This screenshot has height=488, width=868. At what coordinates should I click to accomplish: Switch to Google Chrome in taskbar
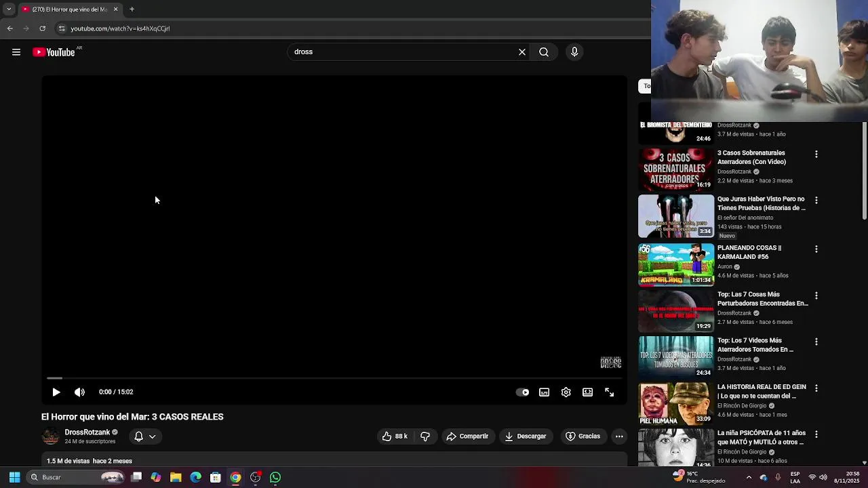(x=235, y=477)
